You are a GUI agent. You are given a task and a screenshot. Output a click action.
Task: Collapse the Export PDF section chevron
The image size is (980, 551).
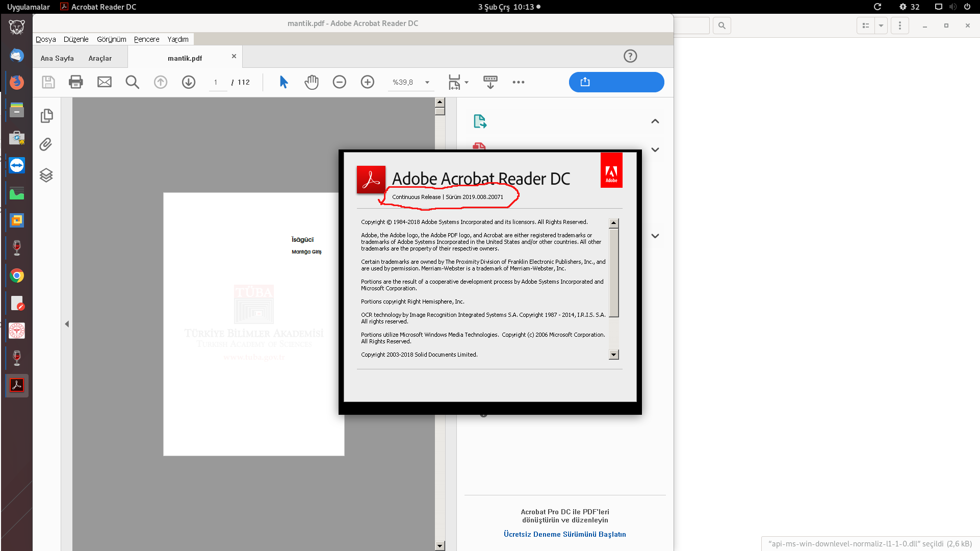(655, 121)
